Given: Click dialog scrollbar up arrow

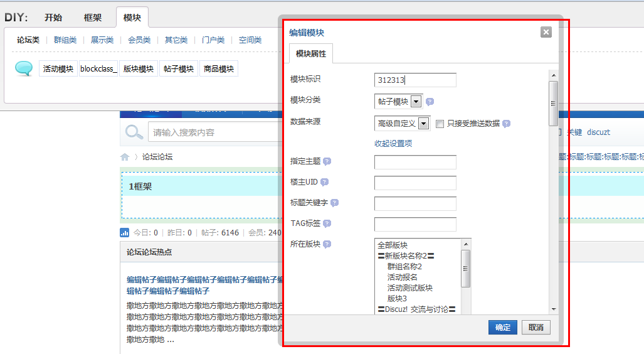Looking at the screenshot, I should (554, 75).
